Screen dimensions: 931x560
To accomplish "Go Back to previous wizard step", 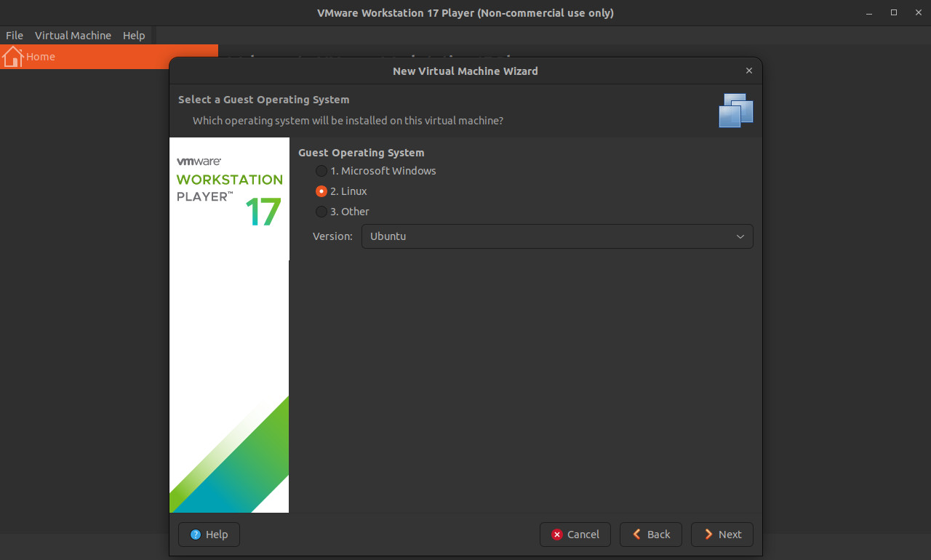I will (651, 535).
